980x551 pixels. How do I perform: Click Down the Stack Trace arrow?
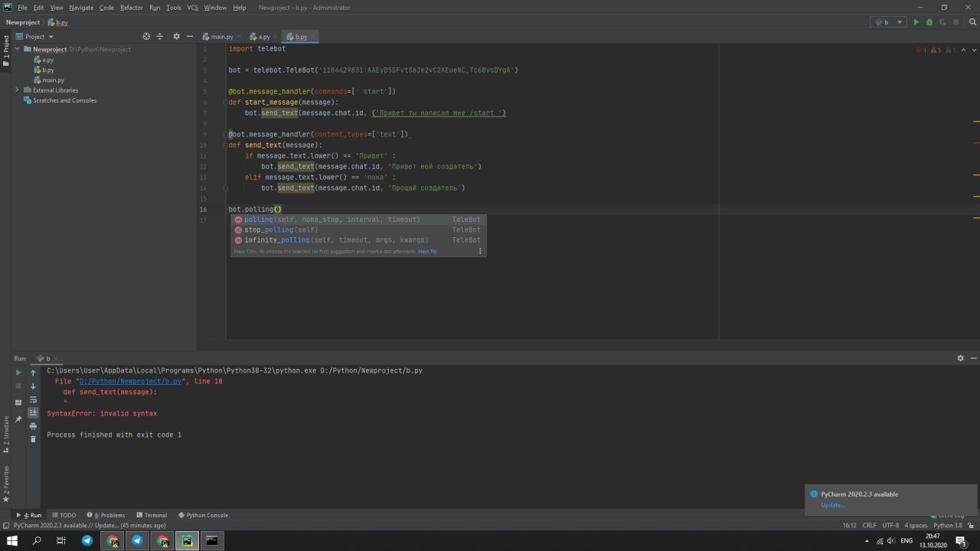(33, 386)
